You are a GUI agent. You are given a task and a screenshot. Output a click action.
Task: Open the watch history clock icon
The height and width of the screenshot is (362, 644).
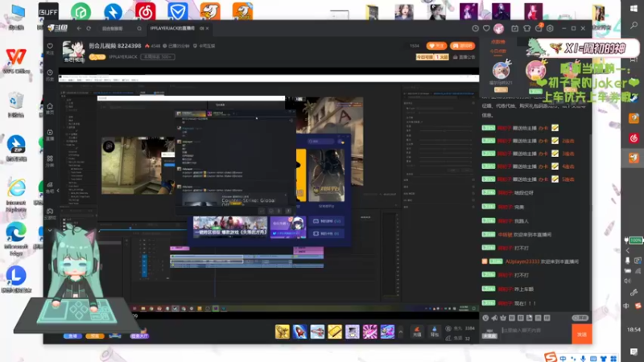(475, 28)
